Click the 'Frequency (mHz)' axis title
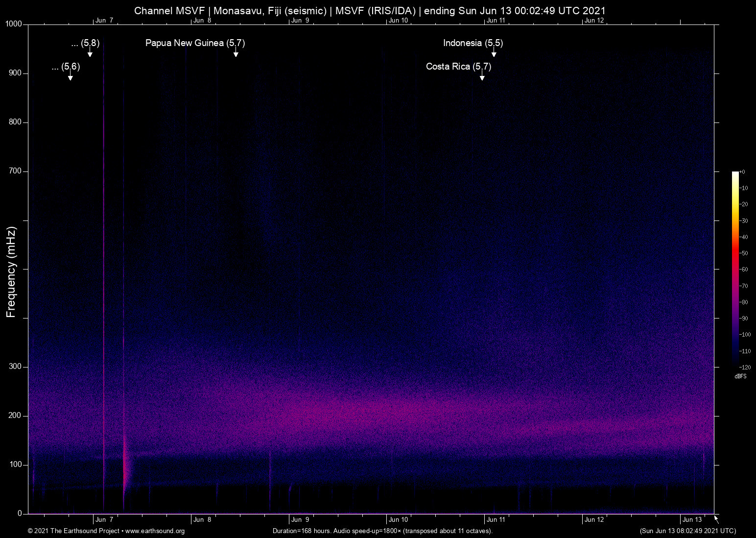756x538 pixels. pyautogui.click(x=11, y=272)
